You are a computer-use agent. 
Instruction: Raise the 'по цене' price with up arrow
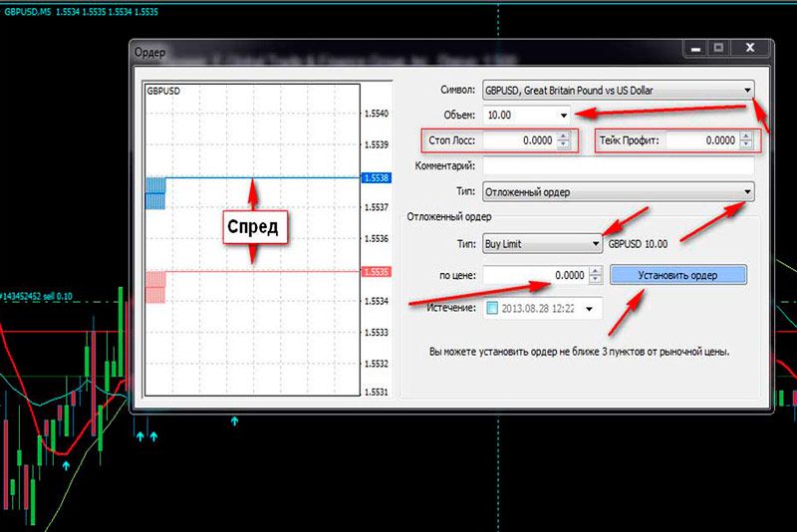596,270
